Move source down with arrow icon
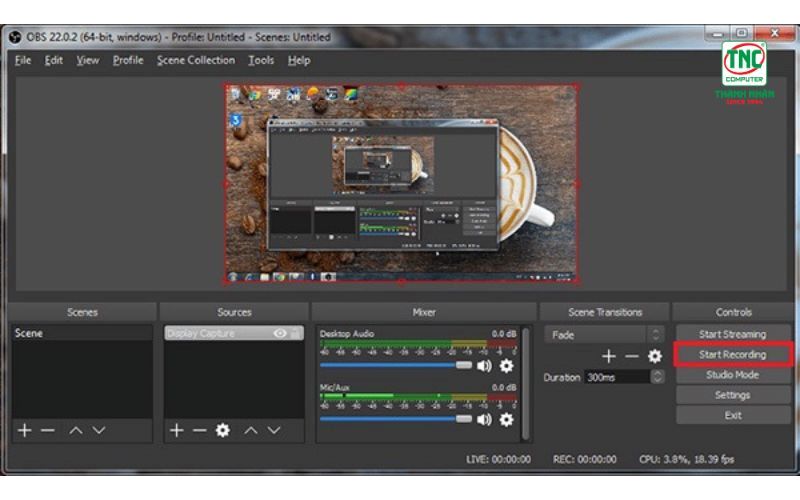 coord(274,430)
